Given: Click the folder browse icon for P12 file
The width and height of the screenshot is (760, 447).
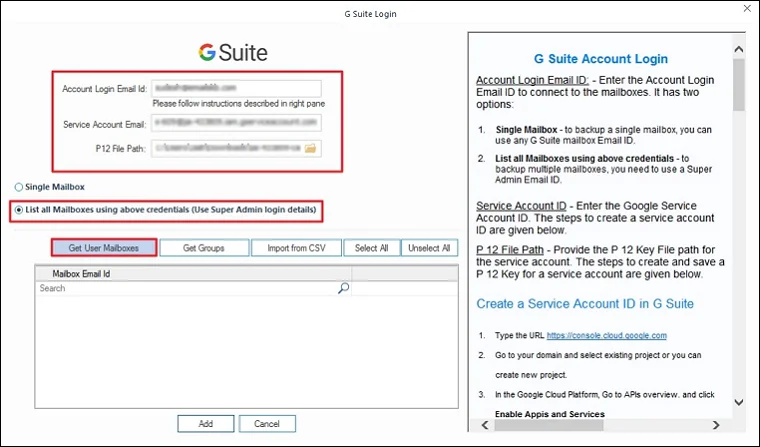Looking at the screenshot, I should tap(311, 148).
